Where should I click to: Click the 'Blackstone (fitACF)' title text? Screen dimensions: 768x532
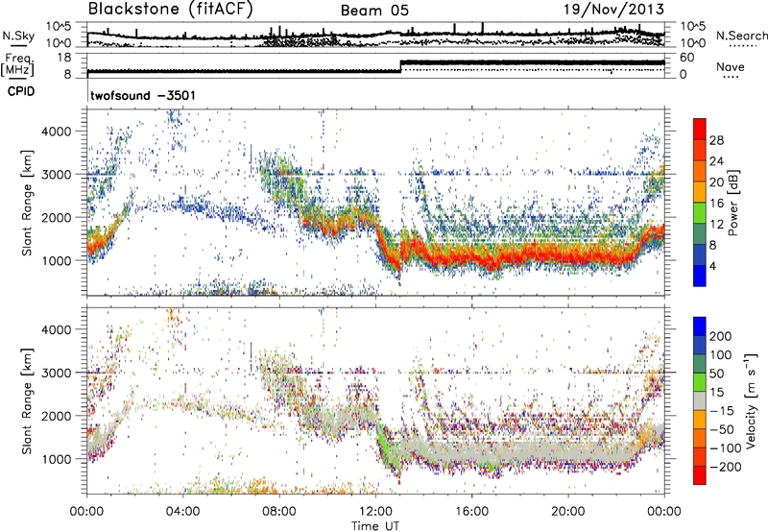point(170,9)
